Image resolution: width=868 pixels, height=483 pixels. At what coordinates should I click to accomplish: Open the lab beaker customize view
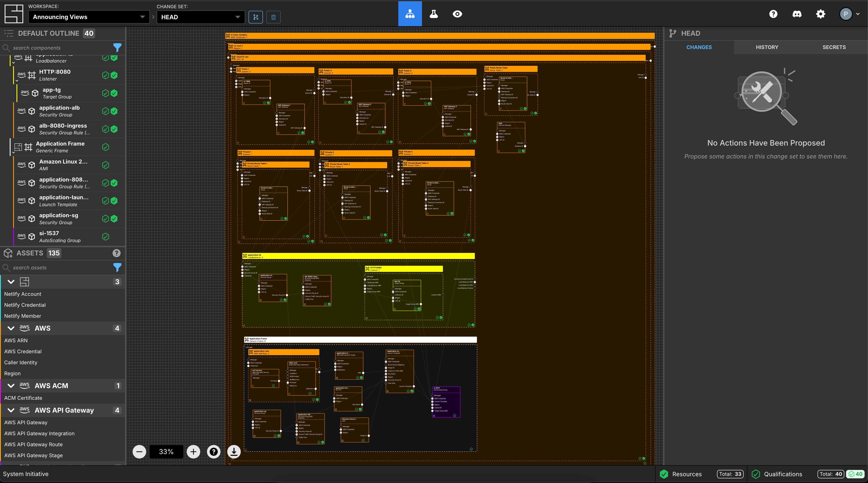[434, 14]
